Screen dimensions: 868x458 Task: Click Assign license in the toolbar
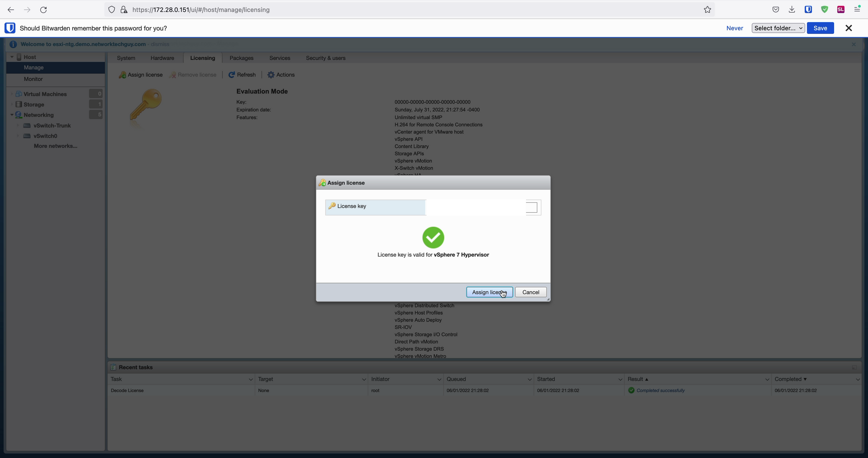(141, 75)
